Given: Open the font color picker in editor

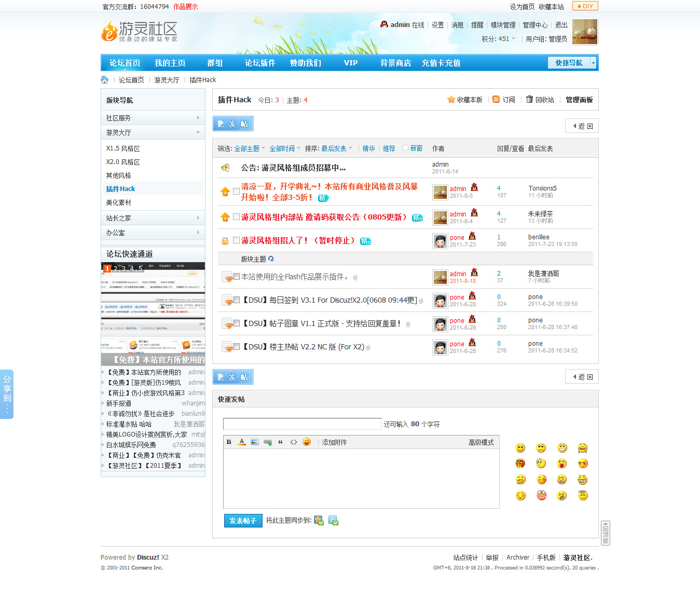Looking at the screenshot, I should click(242, 442).
